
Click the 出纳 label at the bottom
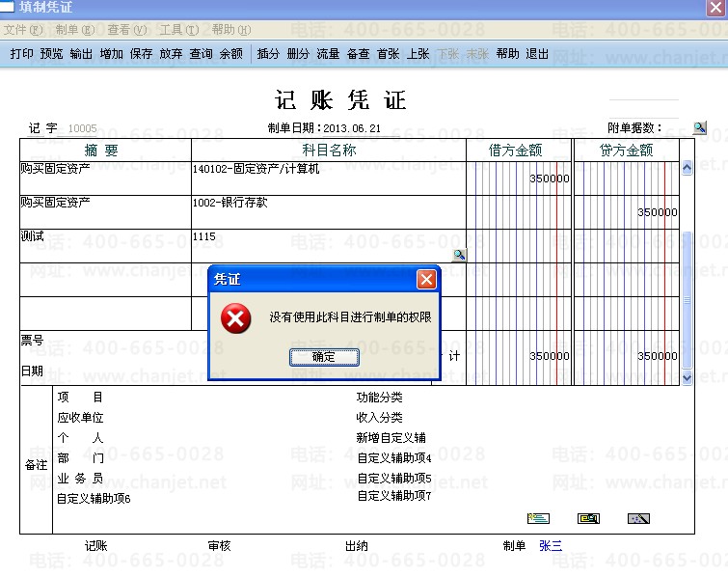357,546
